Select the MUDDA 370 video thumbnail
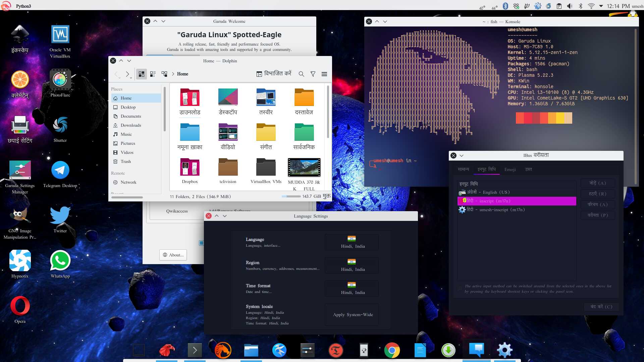This screenshot has width=644, height=362. (x=304, y=167)
